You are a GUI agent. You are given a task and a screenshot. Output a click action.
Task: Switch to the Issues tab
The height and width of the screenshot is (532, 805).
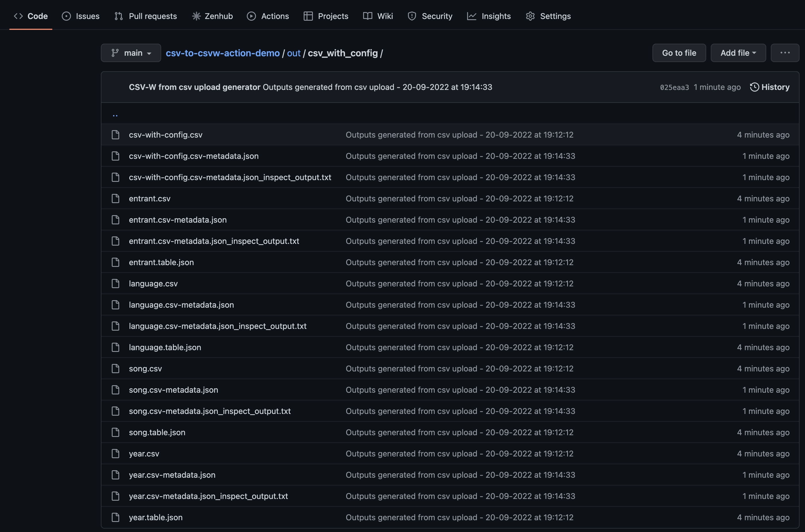pos(81,16)
